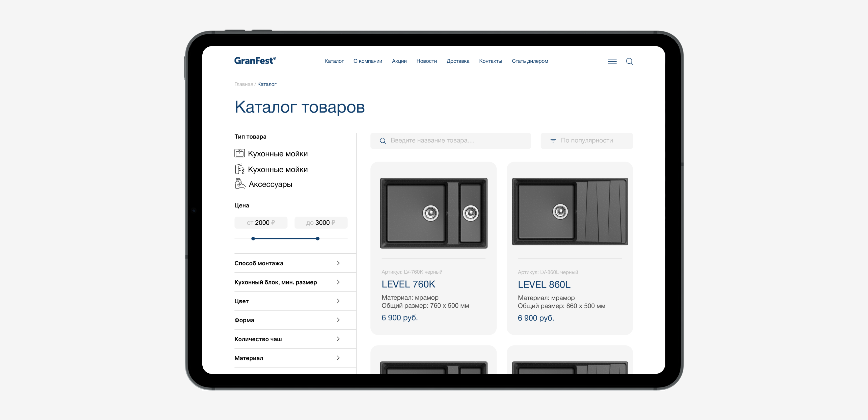This screenshot has height=420, width=868.
Task: Open Новости in top navigation
Action: tap(427, 61)
